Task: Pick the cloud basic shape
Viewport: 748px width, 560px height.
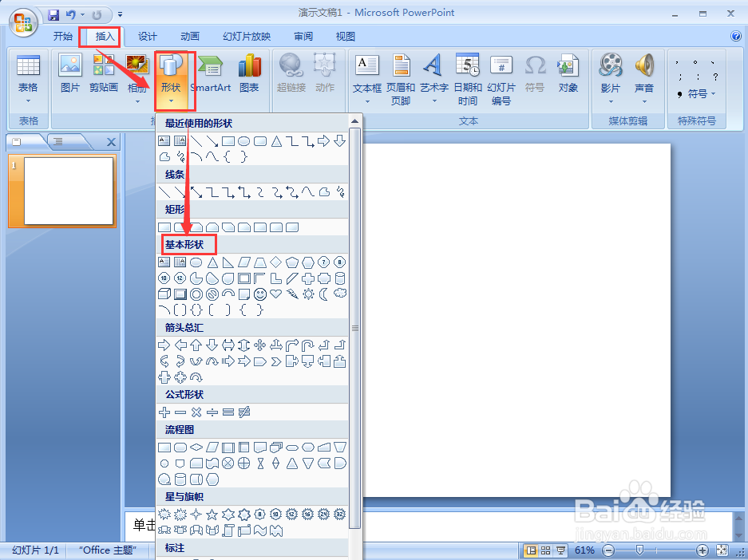Action: [x=340, y=294]
